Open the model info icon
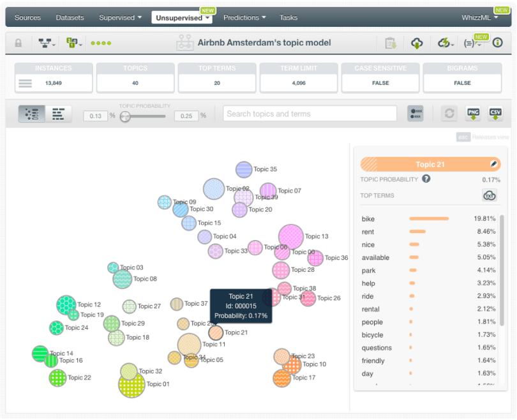Viewport: 517px width, 420px height. point(498,43)
